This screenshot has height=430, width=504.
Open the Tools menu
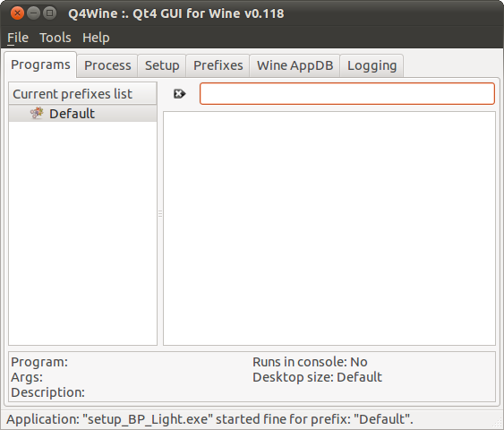click(56, 38)
